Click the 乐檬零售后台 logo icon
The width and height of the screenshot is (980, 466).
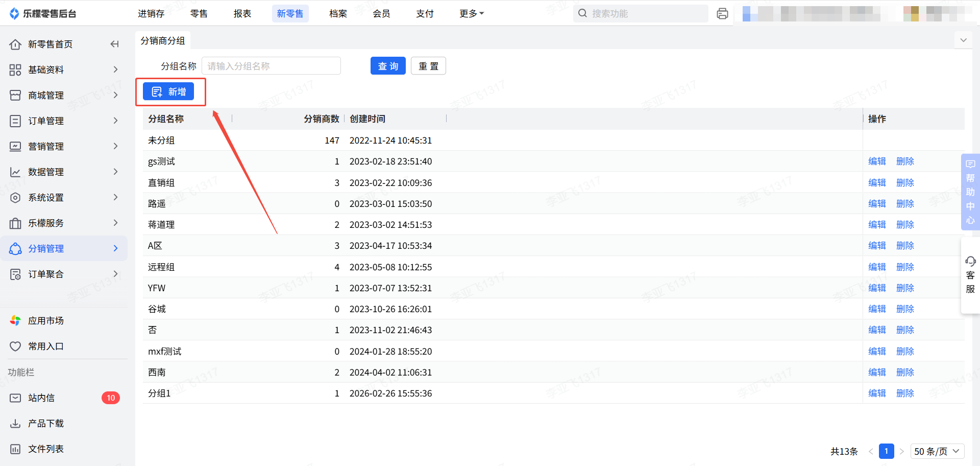tap(14, 13)
